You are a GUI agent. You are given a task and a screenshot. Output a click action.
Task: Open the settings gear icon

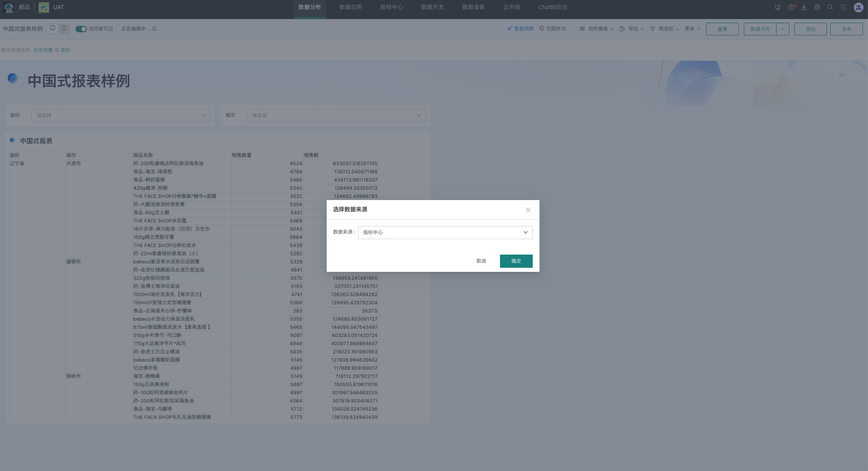click(x=817, y=7)
